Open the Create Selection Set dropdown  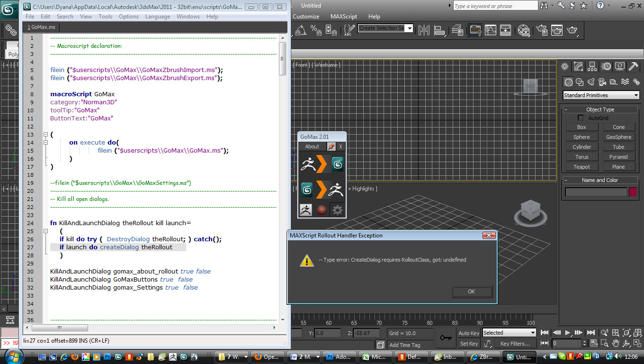pyautogui.click(x=410, y=28)
